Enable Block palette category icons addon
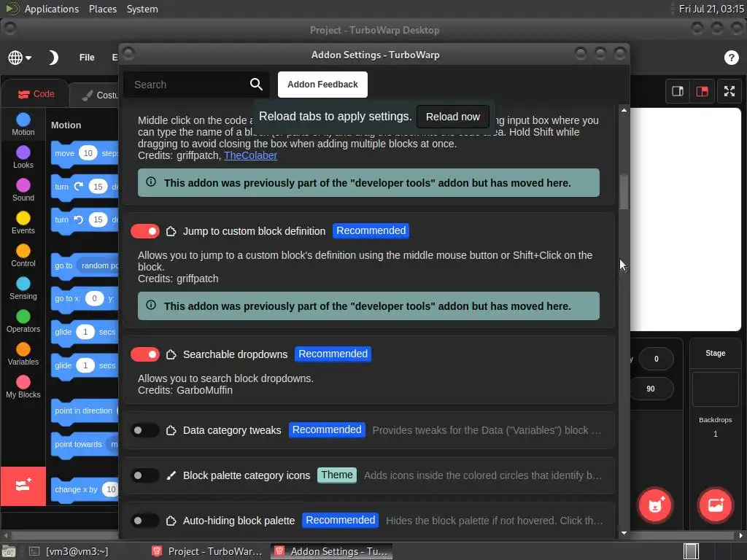 145,475
